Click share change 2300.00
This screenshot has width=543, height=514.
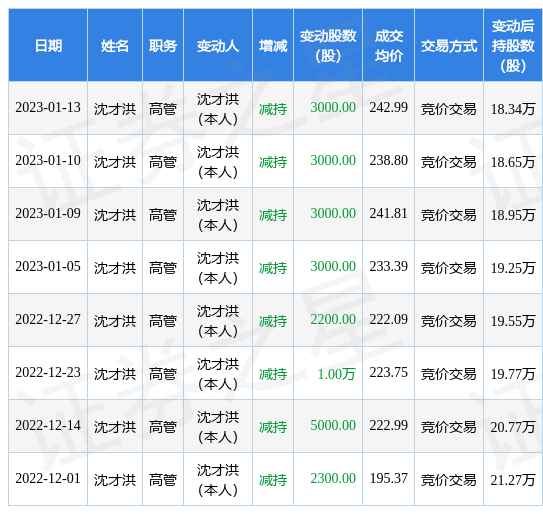pyautogui.click(x=333, y=478)
